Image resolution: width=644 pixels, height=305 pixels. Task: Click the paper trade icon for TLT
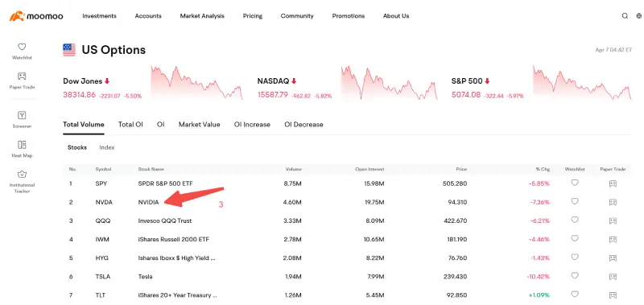[x=613, y=295]
